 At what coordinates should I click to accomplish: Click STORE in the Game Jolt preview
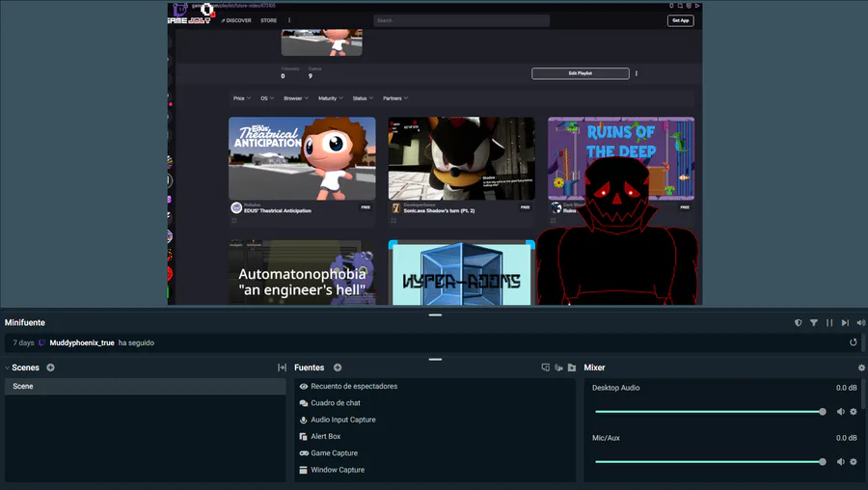[x=268, y=20]
